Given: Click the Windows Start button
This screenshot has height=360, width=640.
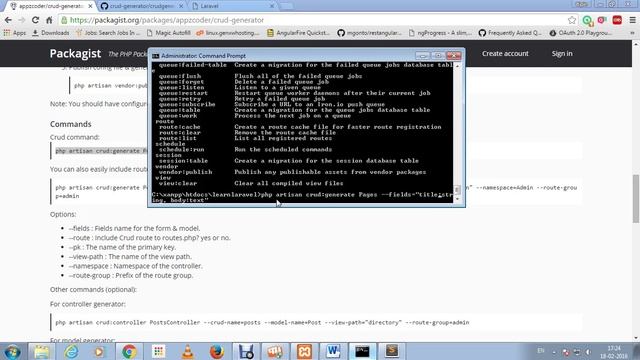Looking at the screenshot, I should tap(12, 351).
